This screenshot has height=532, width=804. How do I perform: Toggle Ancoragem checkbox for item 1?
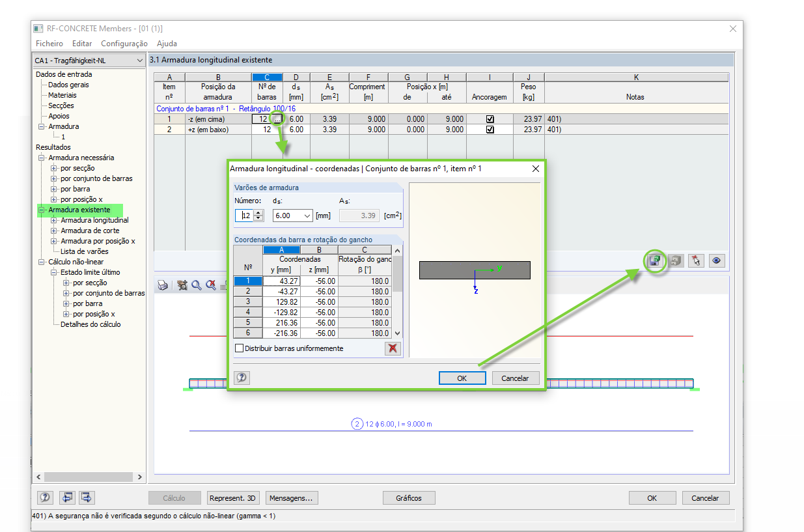pos(490,119)
